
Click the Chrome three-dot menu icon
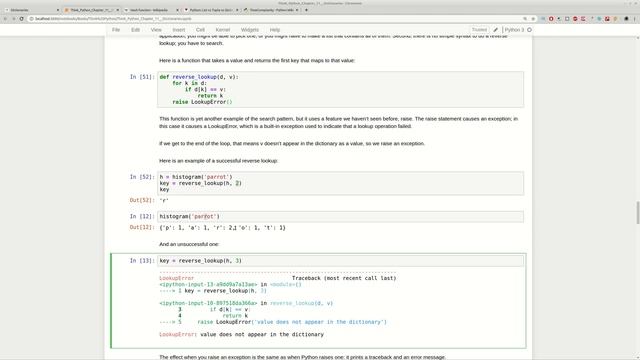(635, 19)
